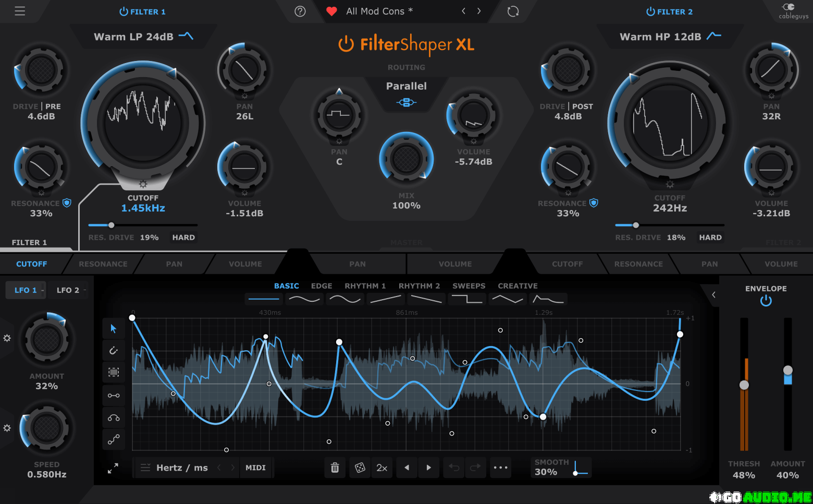Click the dice randomize icon

pyautogui.click(x=360, y=468)
